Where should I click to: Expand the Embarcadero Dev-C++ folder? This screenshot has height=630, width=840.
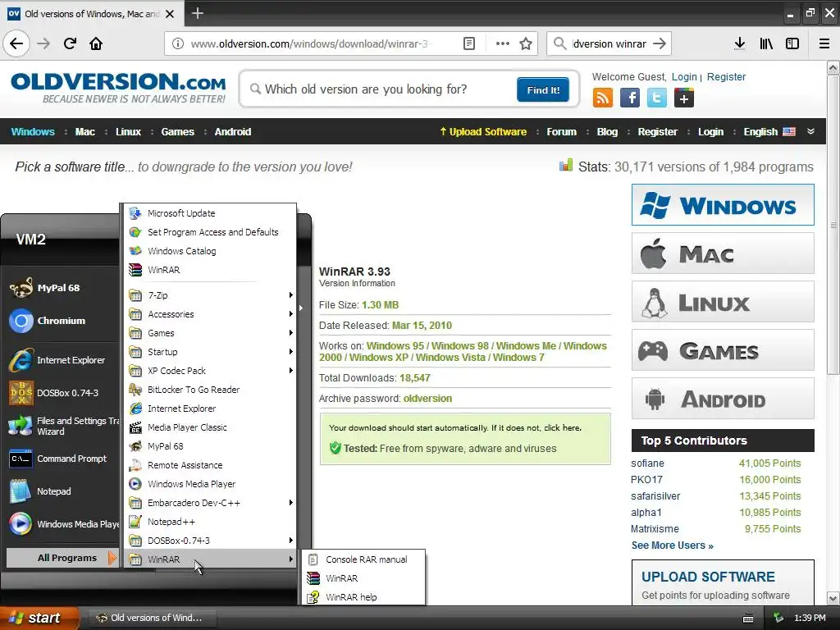(211, 503)
